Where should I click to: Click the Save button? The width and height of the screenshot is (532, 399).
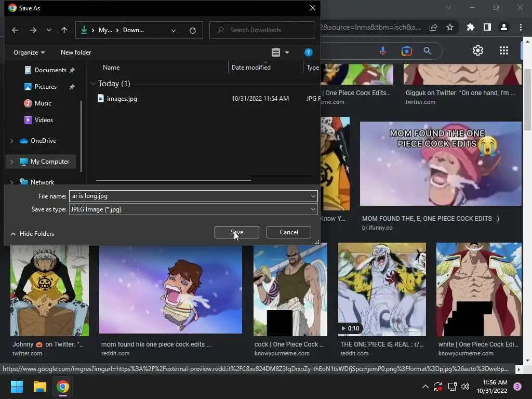pyautogui.click(x=237, y=232)
